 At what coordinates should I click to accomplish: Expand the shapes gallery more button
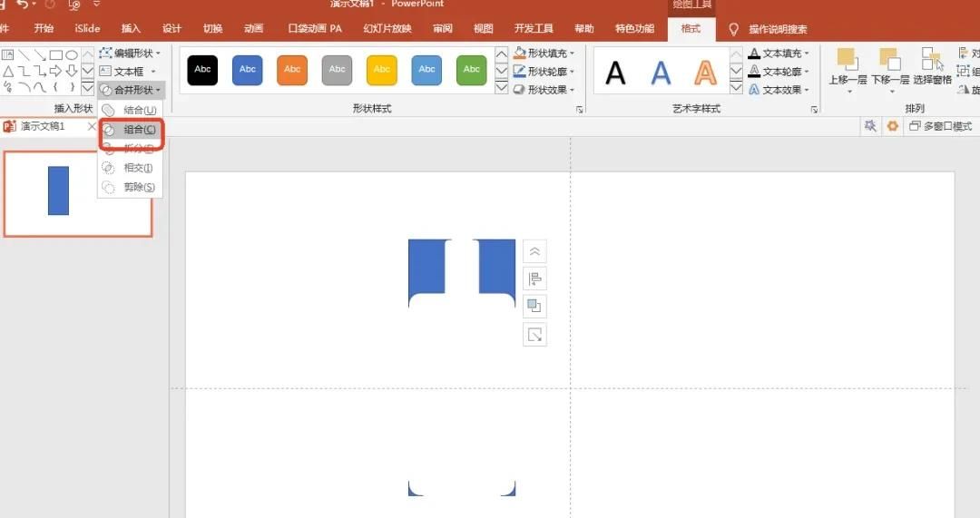tap(87, 87)
